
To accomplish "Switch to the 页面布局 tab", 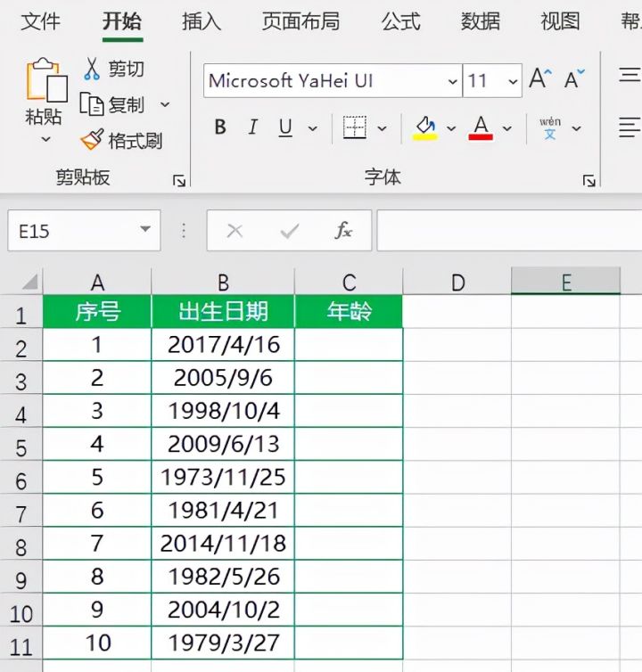I will point(301,21).
